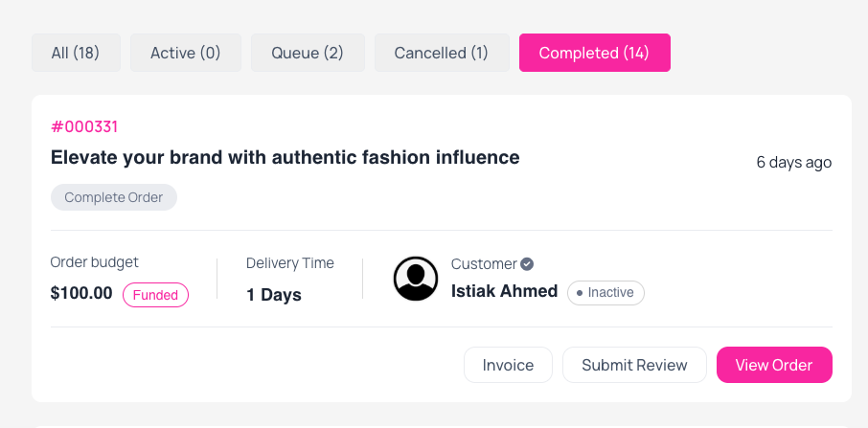Image resolution: width=868 pixels, height=428 pixels.
Task: Click the $100.00 order budget amount
Action: coord(81,294)
